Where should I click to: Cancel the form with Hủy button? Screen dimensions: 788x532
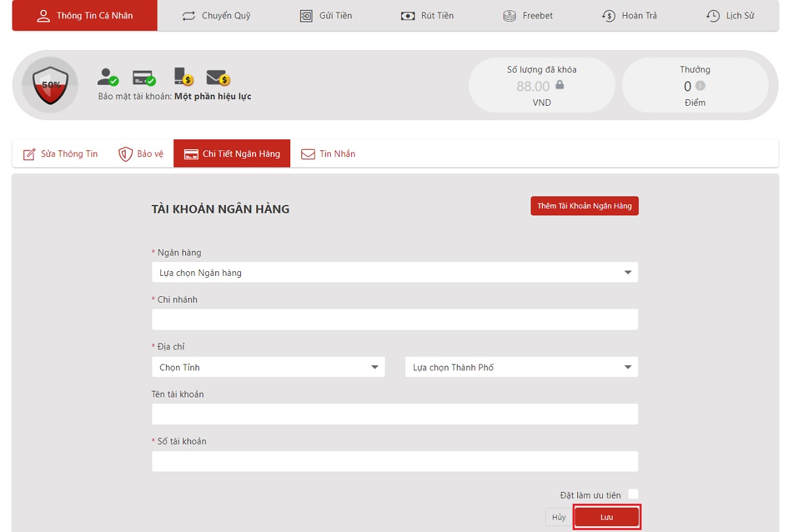[558, 517]
